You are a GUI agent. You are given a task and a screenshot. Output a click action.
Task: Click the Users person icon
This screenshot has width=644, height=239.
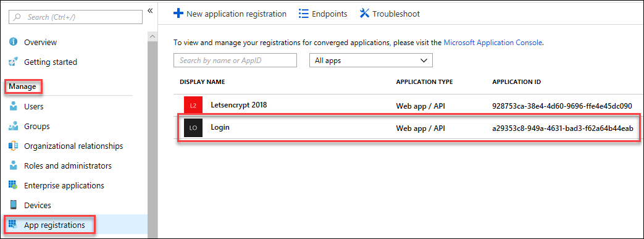(14, 106)
